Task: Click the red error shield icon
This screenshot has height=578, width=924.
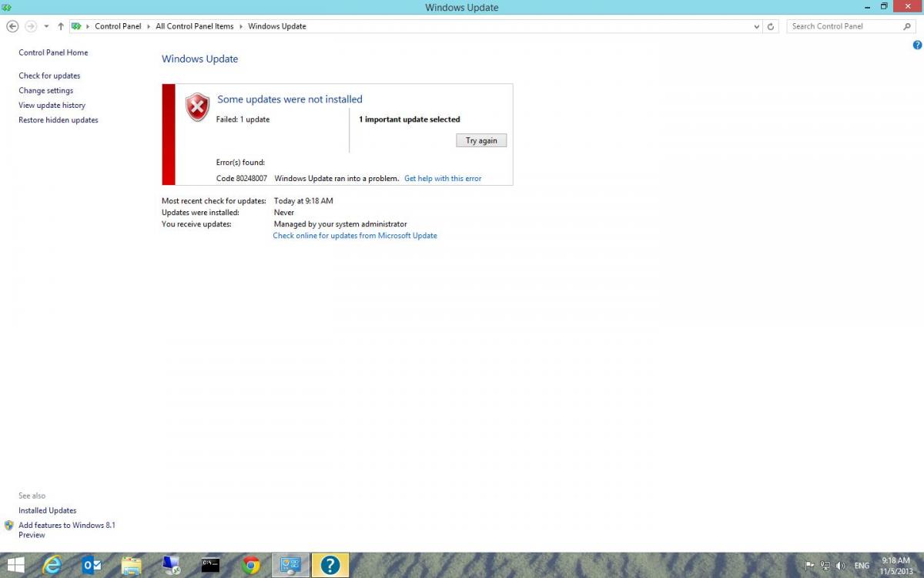Action: pyautogui.click(x=198, y=107)
